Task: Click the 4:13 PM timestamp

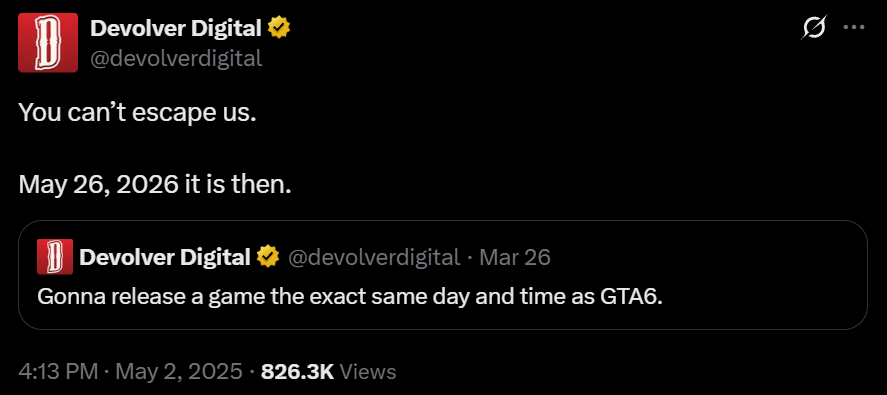Action: pos(58,372)
